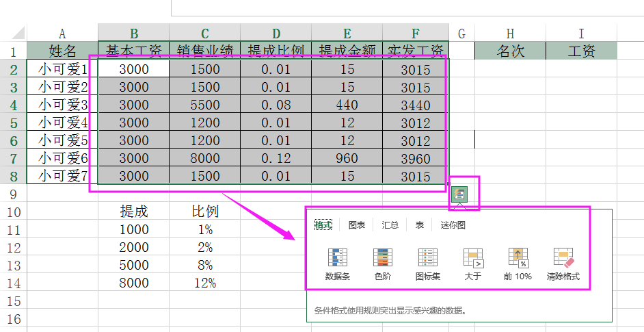Select column F header

tap(416, 34)
